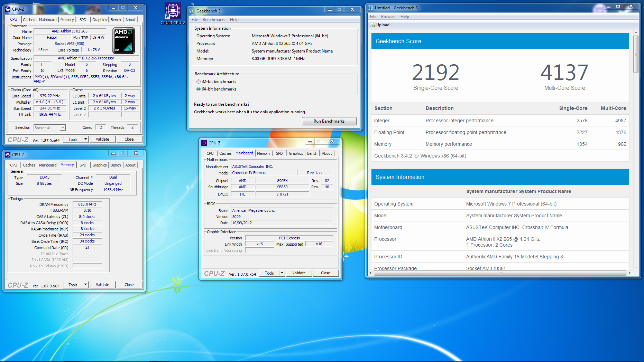Click the Core Speed value field 979.22 MHz

(50, 96)
